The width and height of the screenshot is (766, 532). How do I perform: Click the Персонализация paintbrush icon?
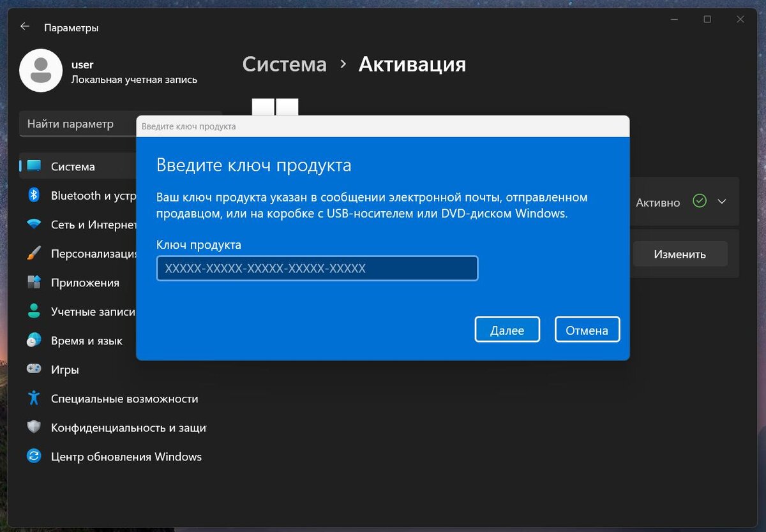click(x=34, y=253)
